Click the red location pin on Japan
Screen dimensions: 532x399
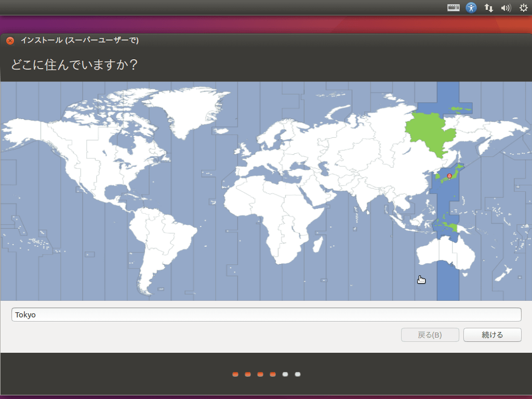449,176
